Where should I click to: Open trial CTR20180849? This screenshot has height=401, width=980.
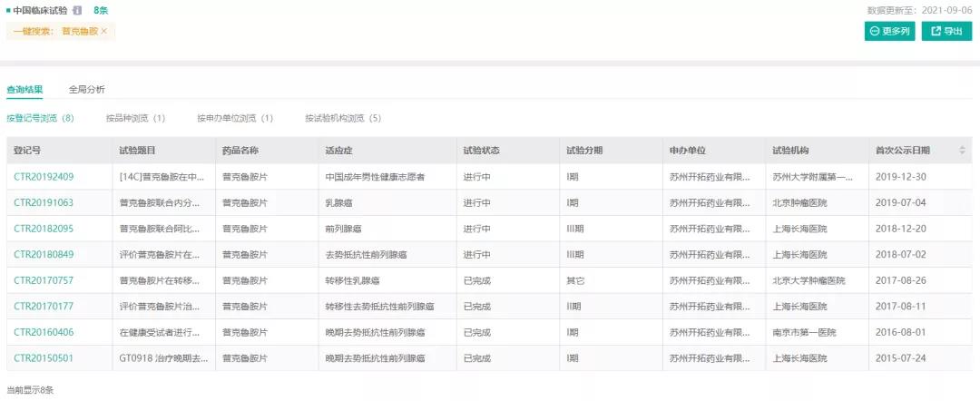[x=44, y=254]
